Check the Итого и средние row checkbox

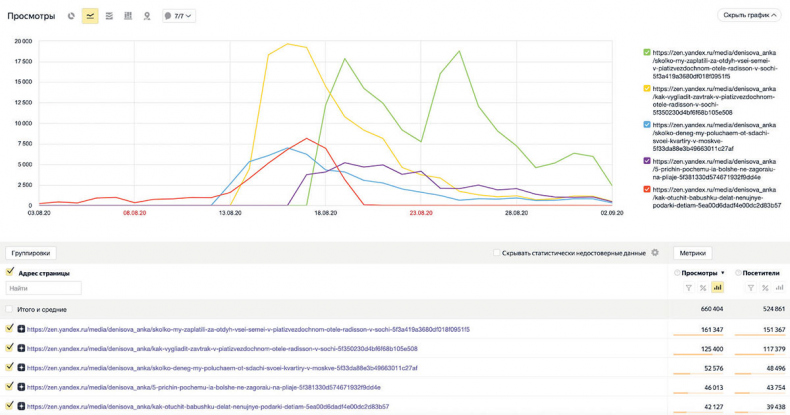click(x=10, y=309)
